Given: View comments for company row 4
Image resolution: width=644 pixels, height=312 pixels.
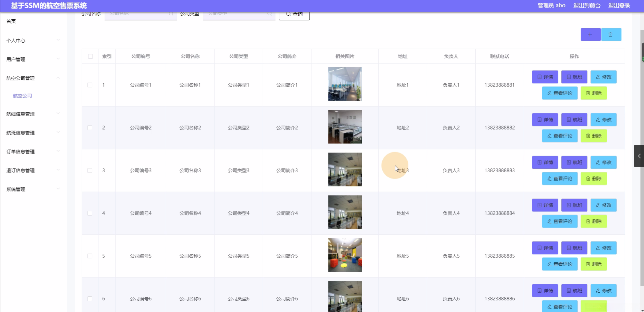Looking at the screenshot, I should pyautogui.click(x=559, y=221).
